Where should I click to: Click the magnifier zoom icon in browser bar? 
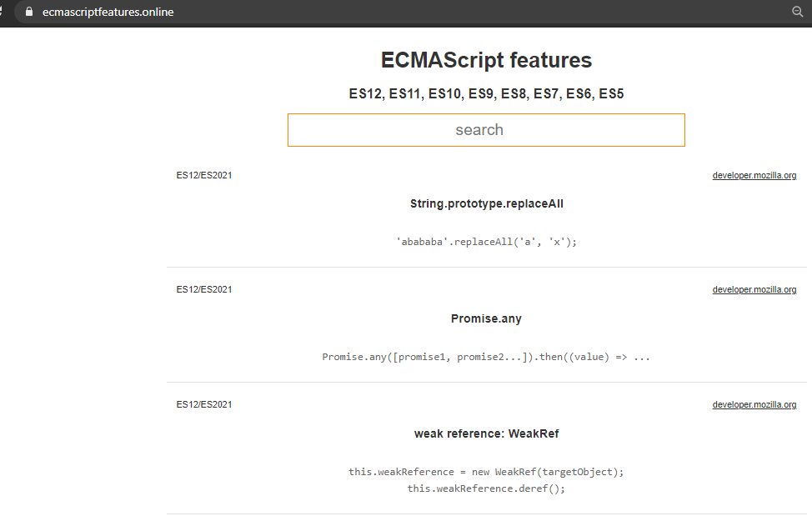coord(798,12)
